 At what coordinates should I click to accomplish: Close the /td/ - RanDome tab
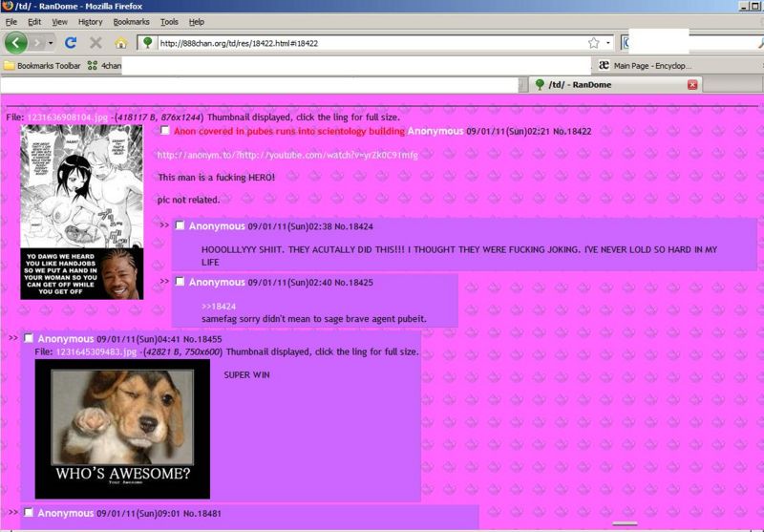pyautogui.click(x=691, y=85)
